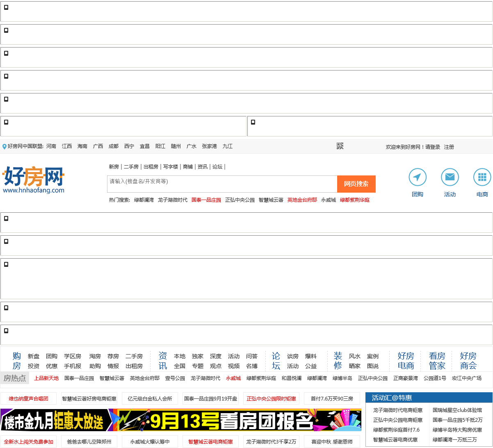Open the 张家港 alliance city link
The width and height of the screenshot is (493, 448).
click(x=210, y=146)
